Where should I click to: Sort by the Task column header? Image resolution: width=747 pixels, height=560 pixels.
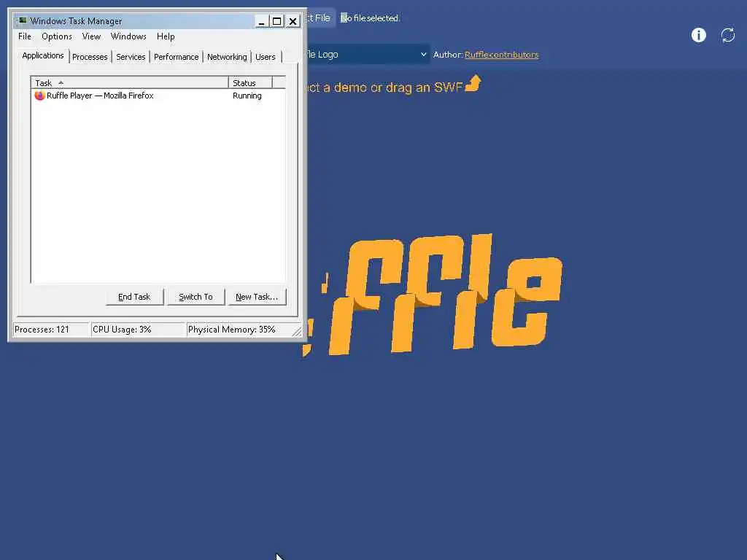point(130,82)
